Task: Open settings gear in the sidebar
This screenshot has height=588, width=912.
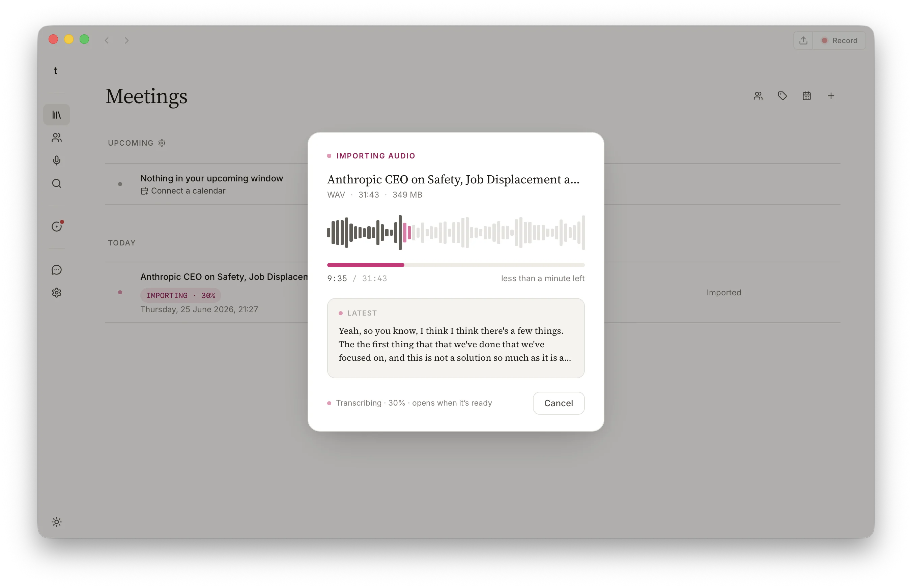Action: (x=57, y=293)
